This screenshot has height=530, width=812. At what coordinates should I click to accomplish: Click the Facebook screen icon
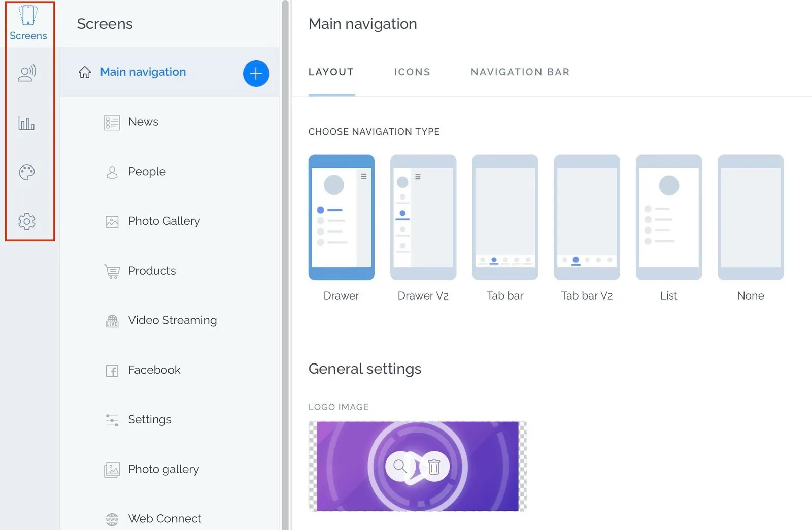click(x=112, y=371)
